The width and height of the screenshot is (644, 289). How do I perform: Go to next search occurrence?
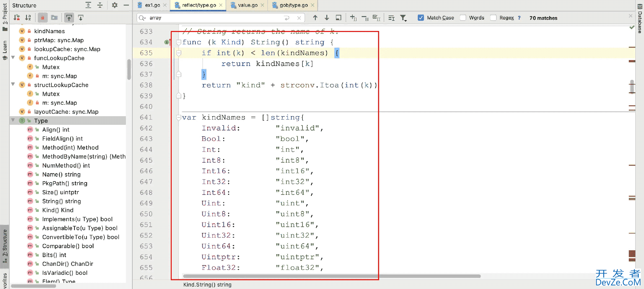point(327,18)
